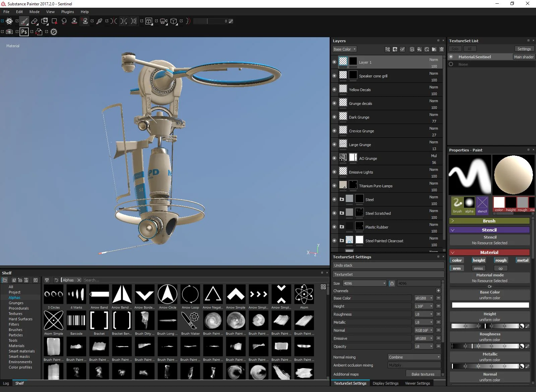Toggle visibility of AO Grunge layer

(334, 158)
